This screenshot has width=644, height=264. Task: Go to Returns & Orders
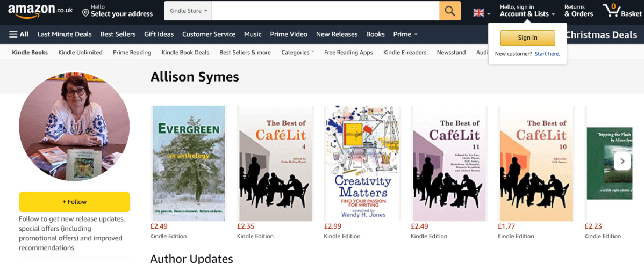point(578,10)
